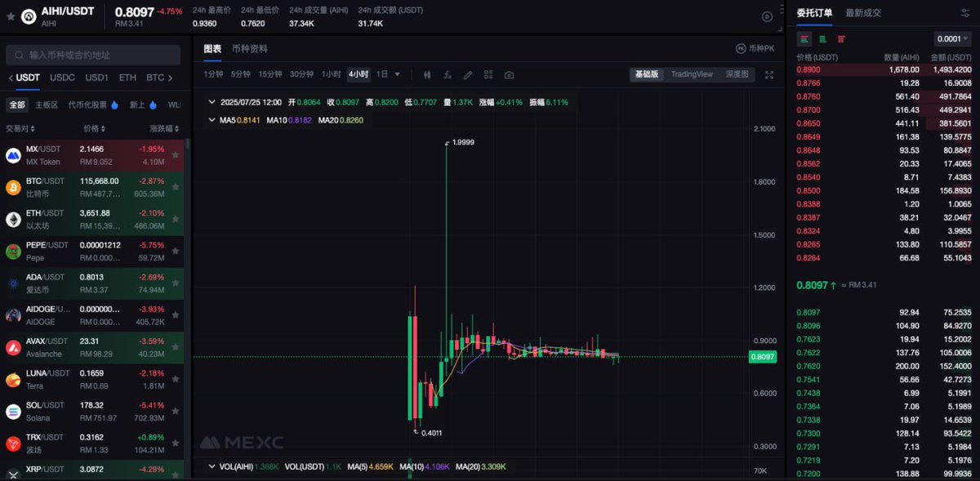
Task: Open the candlestick chart style icon
Action: coord(427,74)
